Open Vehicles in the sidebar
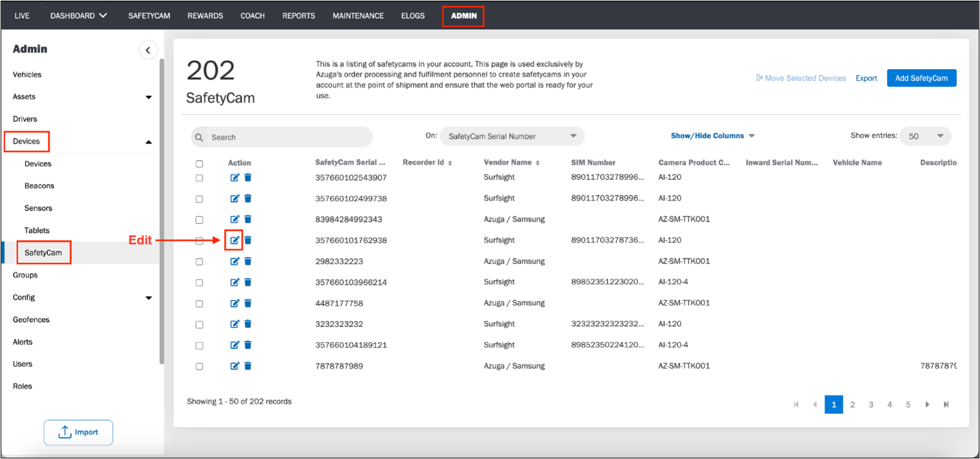The height and width of the screenshot is (459, 980). point(27,75)
